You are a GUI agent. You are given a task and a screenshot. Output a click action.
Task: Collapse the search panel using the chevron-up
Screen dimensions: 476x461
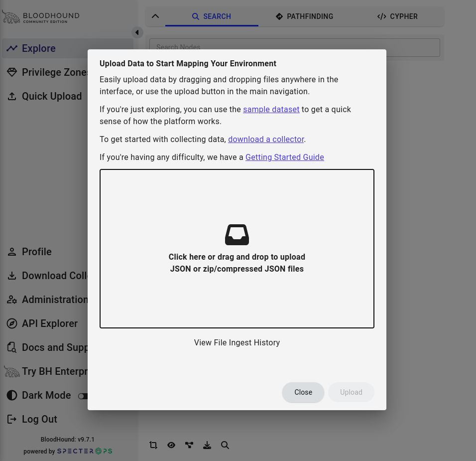tap(155, 16)
